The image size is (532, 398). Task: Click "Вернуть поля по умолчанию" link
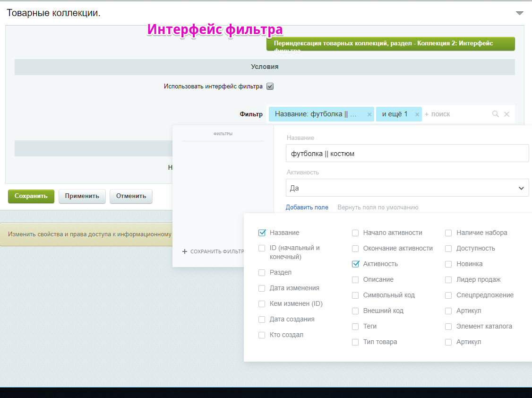click(x=378, y=207)
